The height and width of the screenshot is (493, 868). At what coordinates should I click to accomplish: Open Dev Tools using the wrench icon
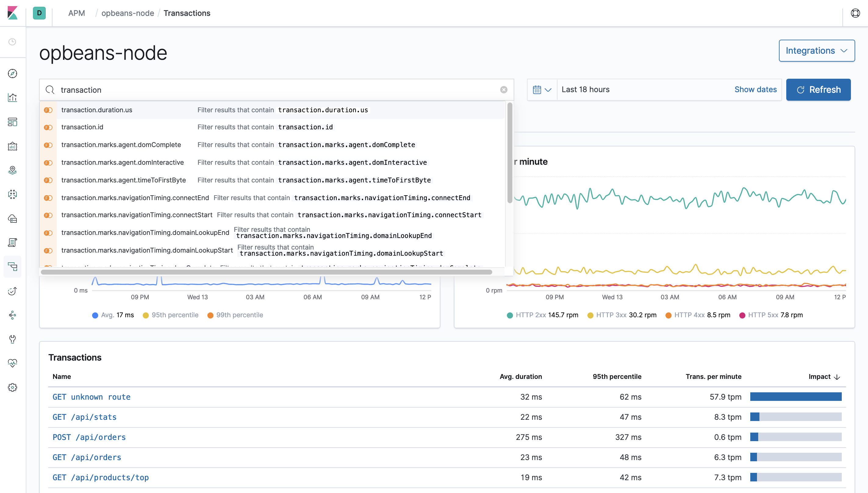point(13,339)
